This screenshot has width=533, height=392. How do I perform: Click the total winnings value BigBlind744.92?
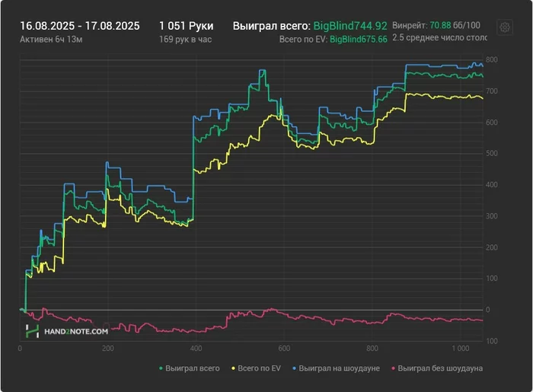tap(350, 26)
